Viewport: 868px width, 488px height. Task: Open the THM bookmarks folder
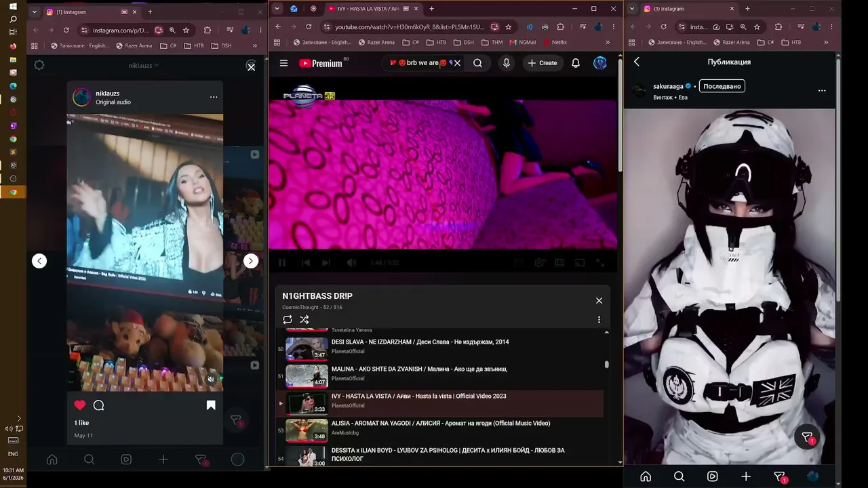click(492, 42)
